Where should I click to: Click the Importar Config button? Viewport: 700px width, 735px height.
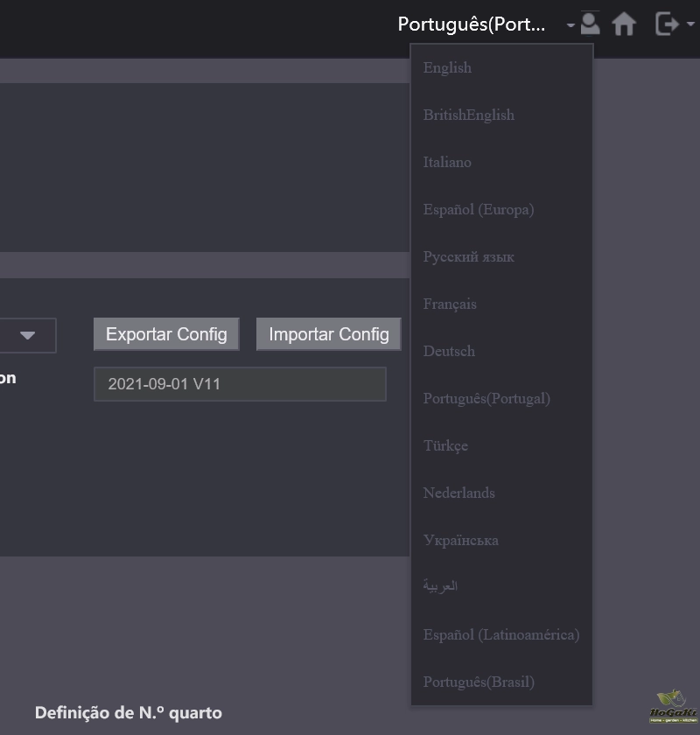coord(329,334)
